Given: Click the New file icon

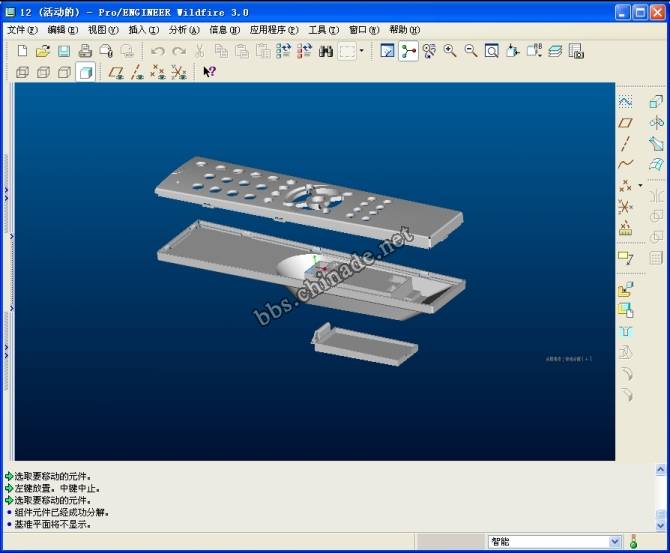Looking at the screenshot, I should click(x=22, y=51).
